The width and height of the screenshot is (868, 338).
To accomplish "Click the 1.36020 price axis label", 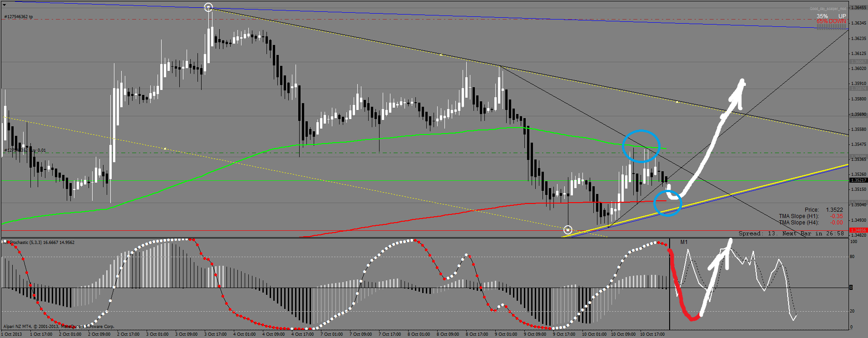I will (858, 69).
